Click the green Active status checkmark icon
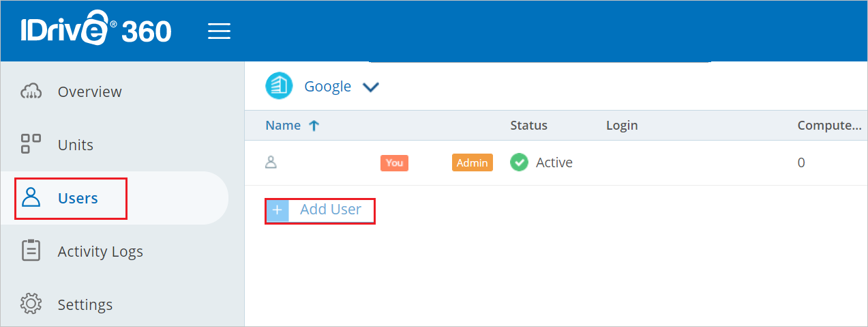This screenshot has width=868, height=327. pyautogui.click(x=519, y=162)
